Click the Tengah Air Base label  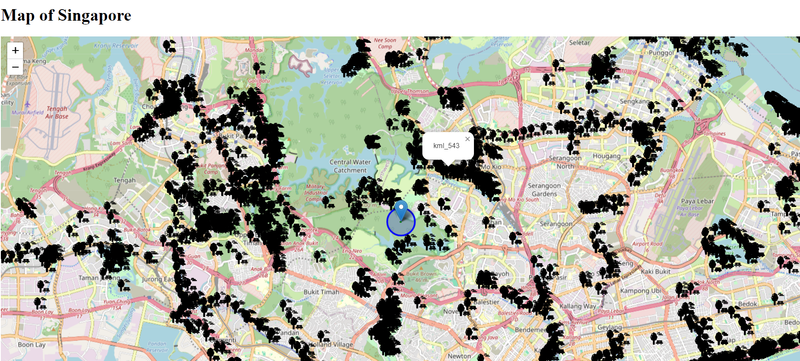pyautogui.click(x=57, y=112)
